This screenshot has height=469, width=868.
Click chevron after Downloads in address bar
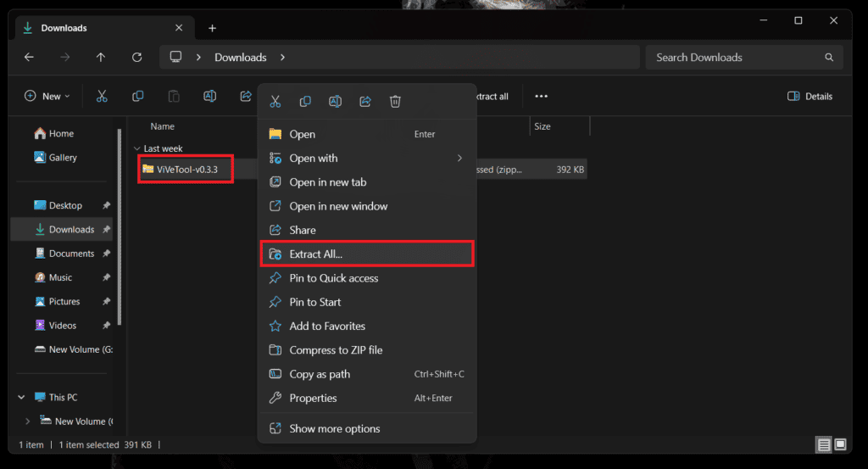[282, 57]
